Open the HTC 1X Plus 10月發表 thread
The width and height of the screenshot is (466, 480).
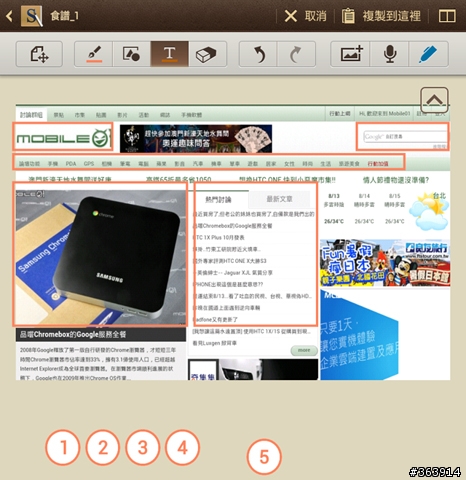[219, 237]
